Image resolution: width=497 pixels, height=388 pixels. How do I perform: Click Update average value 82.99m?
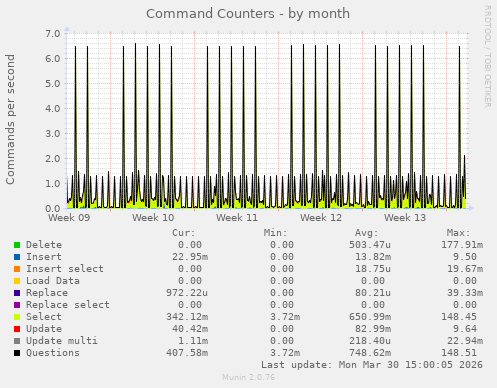373,329
